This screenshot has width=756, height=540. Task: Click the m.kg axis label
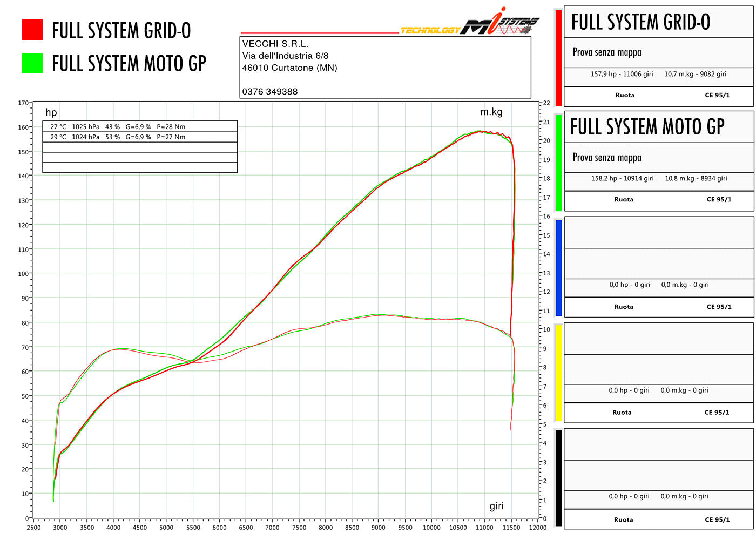(x=491, y=112)
